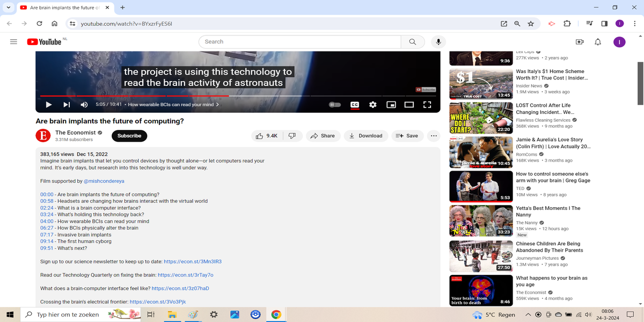View site information icon in address bar
The width and height of the screenshot is (644, 322).
coord(71,24)
